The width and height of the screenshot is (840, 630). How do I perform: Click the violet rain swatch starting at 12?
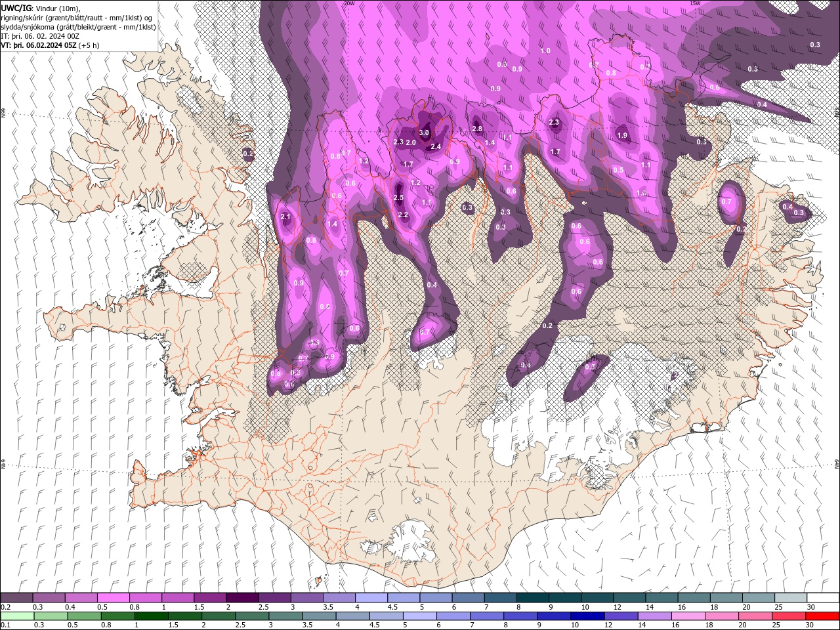pos(621,616)
